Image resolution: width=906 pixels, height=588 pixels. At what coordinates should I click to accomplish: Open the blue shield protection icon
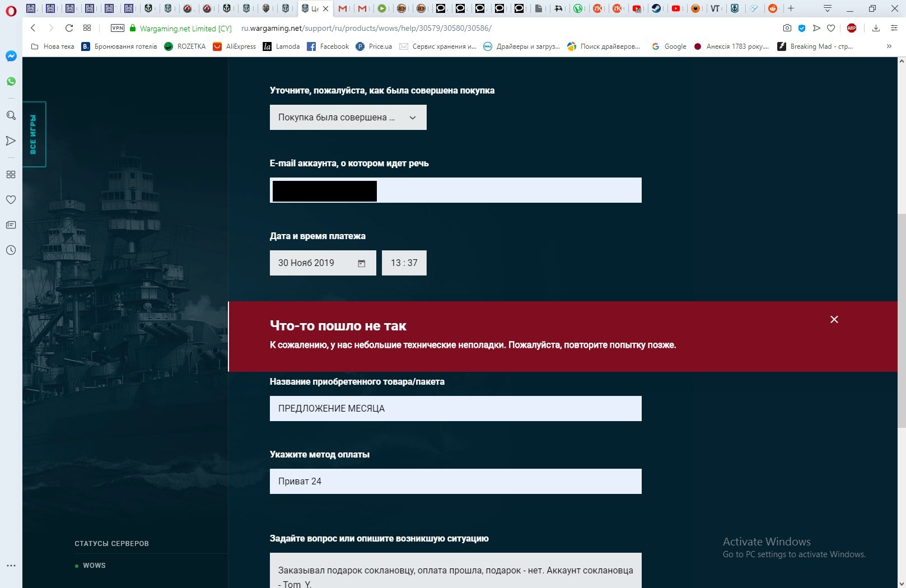click(802, 28)
